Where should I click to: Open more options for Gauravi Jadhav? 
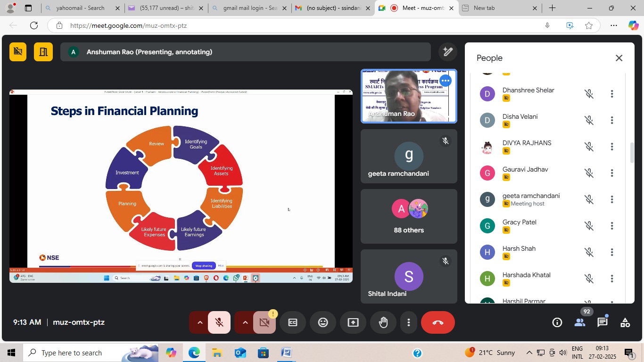[612, 173]
